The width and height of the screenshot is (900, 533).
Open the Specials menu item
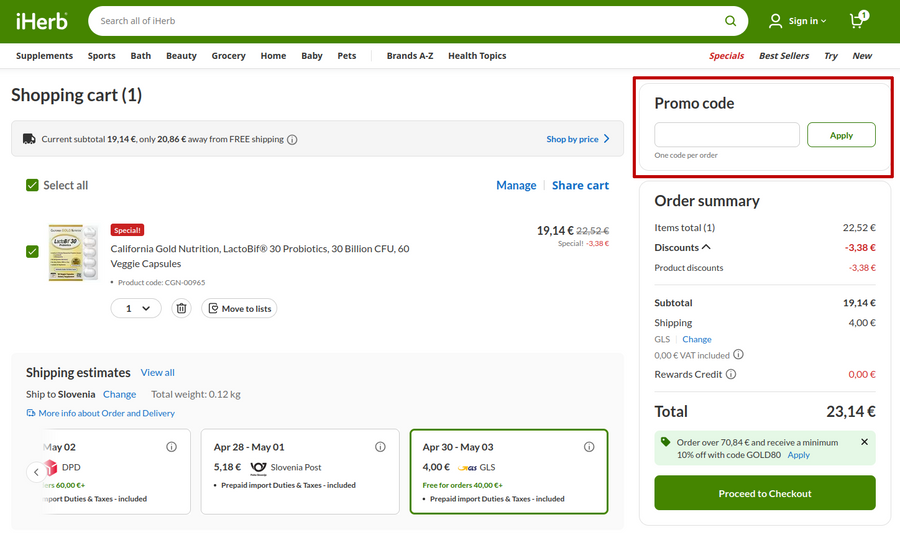[726, 56]
